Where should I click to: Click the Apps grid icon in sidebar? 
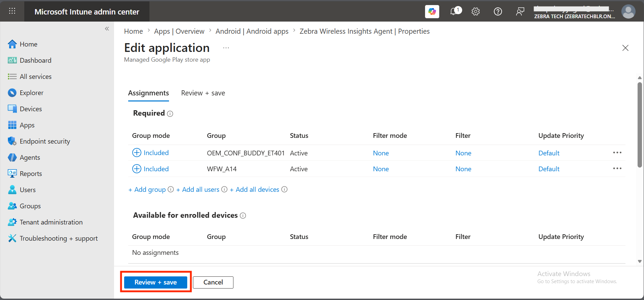[12, 125]
